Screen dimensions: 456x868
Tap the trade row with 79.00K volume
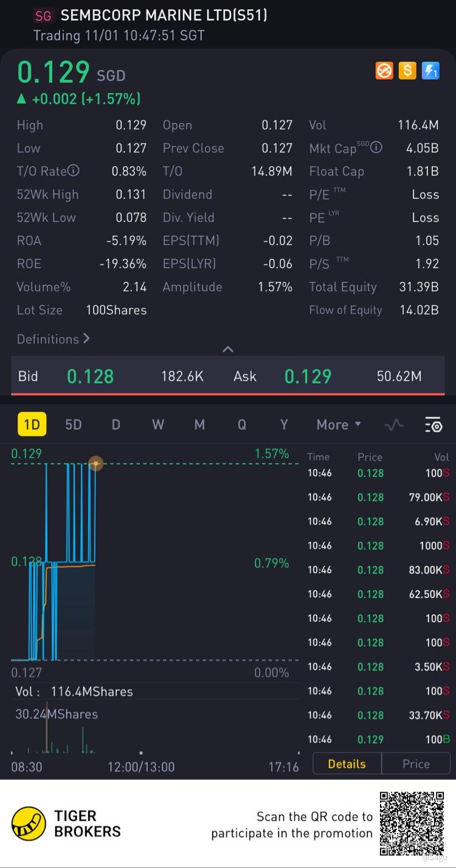(x=378, y=497)
